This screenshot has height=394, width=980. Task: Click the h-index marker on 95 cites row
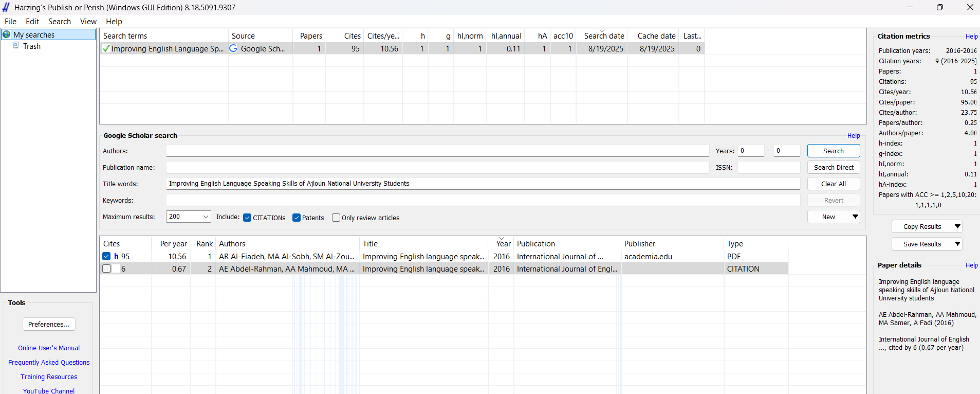click(117, 256)
